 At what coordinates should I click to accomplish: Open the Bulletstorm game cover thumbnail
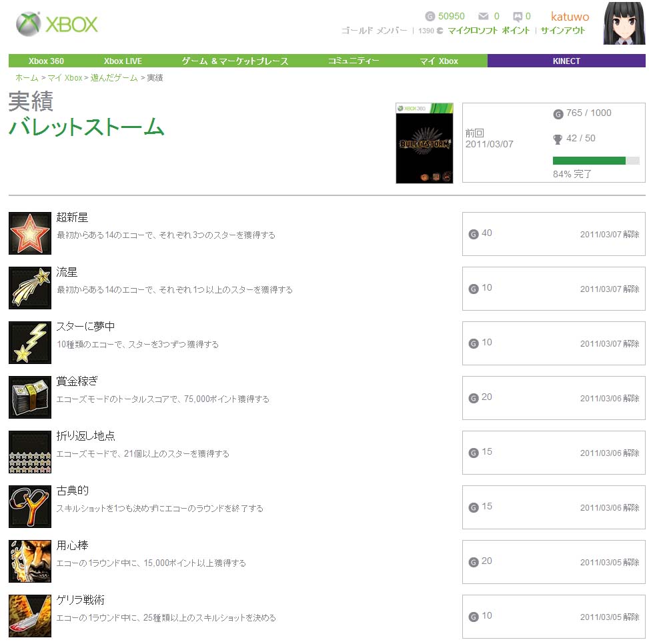click(x=424, y=143)
